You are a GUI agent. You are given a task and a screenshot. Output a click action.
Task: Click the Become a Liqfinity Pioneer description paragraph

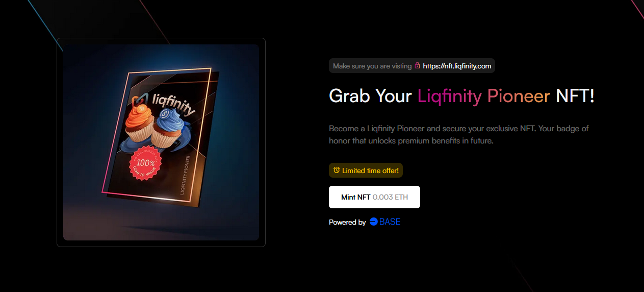pyautogui.click(x=459, y=135)
